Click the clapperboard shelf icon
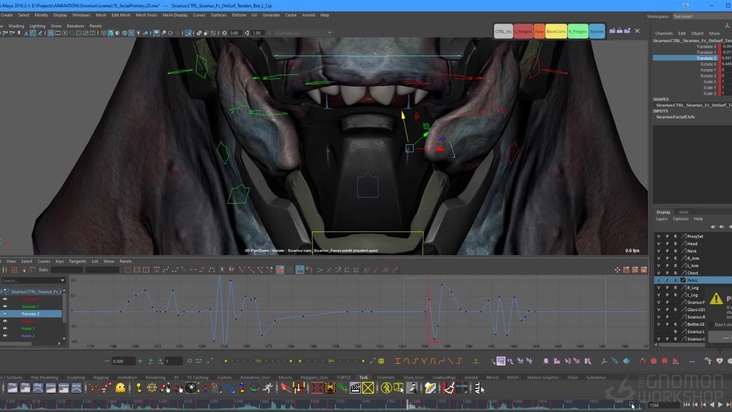This screenshot has width=732, height=412. (355, 388)
